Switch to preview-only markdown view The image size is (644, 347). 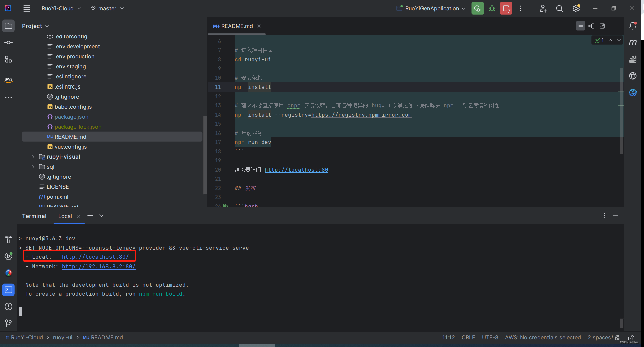pos(602,26)
